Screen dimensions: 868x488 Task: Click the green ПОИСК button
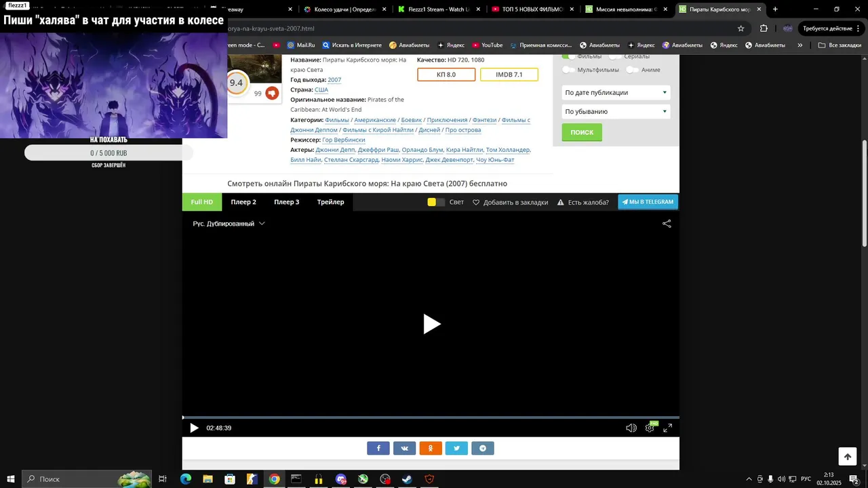pyautogui.click(x=582, y=132)
